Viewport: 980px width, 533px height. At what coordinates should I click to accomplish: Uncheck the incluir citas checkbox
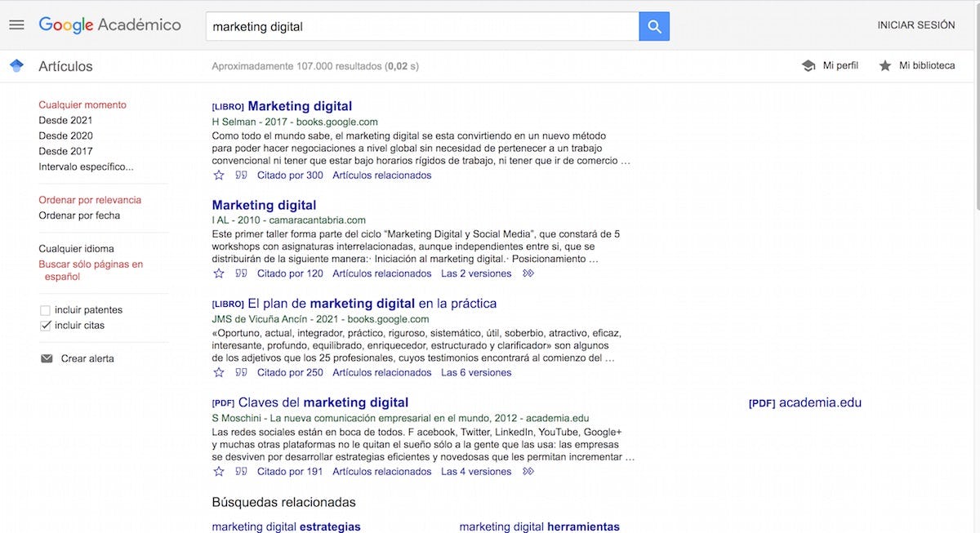(x=46, y=326)
